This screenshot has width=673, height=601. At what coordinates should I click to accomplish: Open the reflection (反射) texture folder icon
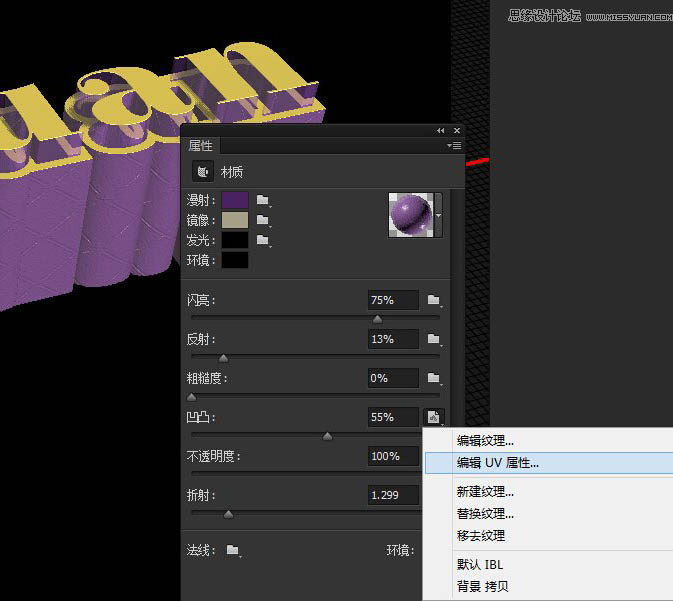point(434,339)
